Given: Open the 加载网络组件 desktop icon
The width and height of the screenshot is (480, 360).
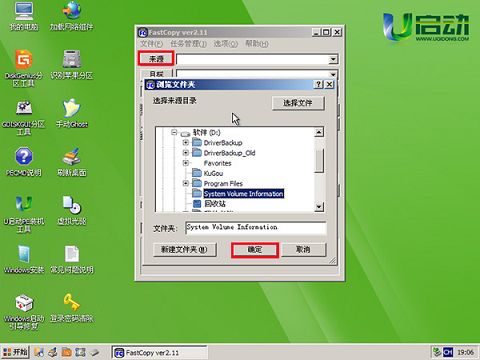Looking at the screenshot, I should tap(71, 15).
